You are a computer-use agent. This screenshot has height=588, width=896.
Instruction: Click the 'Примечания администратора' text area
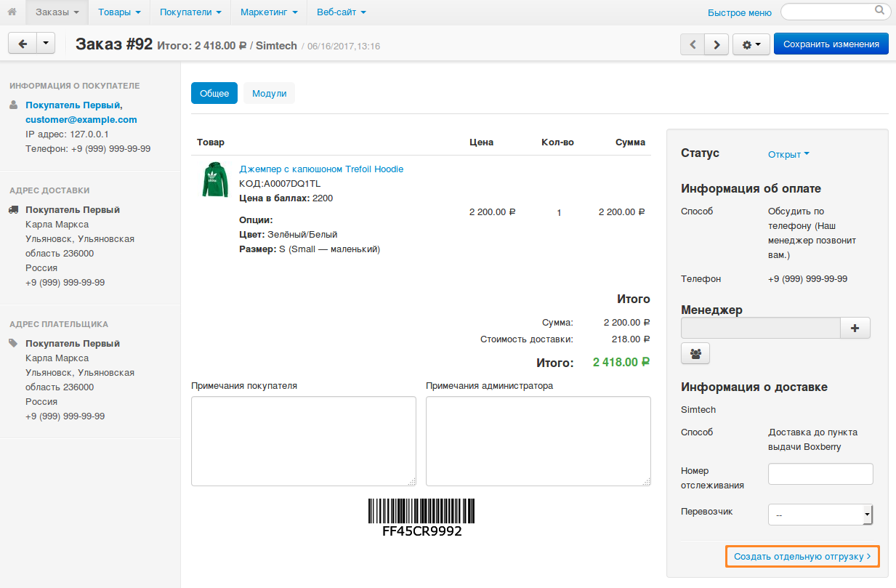pyautogui.click(x=538, y=440)
